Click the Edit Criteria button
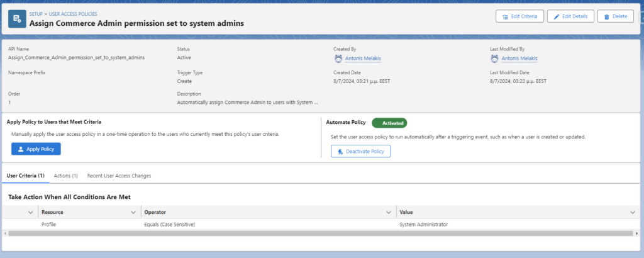Screen dimensions: 644x258 pos(519,16)
